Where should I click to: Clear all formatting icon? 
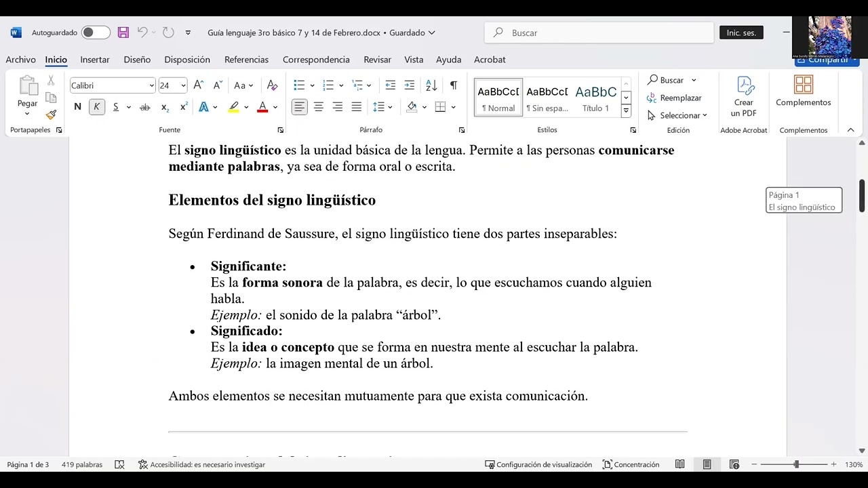272,85
